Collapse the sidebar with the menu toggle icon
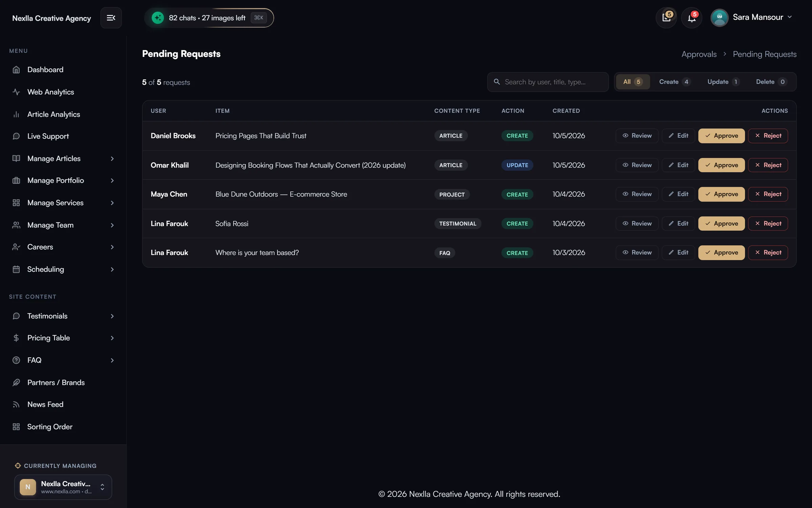Image resolution: width=812 pixels, height=508 pixels. click(111, 18)
